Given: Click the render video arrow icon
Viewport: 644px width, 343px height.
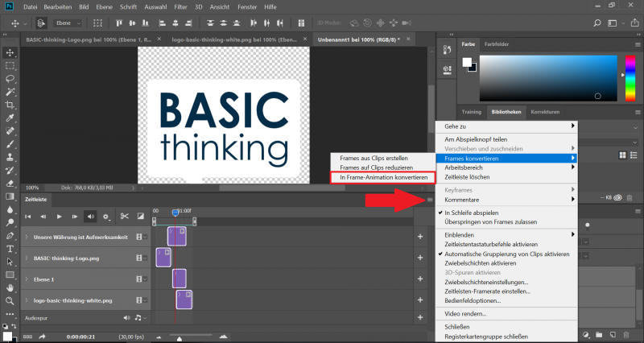Looking at the screenshot, I should coord(43,337).
